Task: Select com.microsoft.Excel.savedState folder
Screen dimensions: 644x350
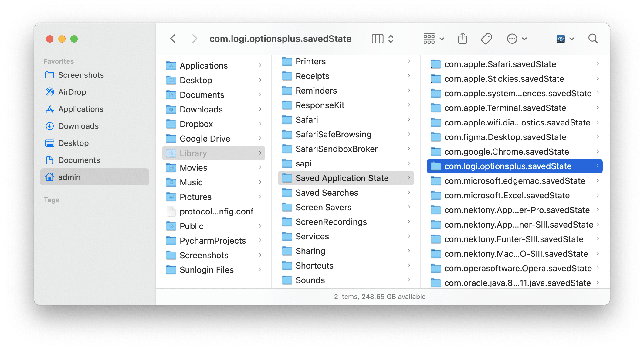Action: point(515,195)
